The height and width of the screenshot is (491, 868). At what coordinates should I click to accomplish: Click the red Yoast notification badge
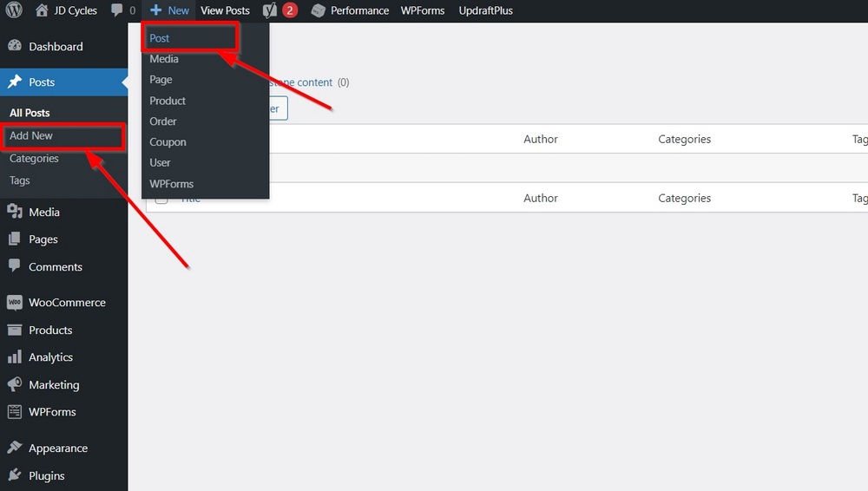[x=290, y=10]
